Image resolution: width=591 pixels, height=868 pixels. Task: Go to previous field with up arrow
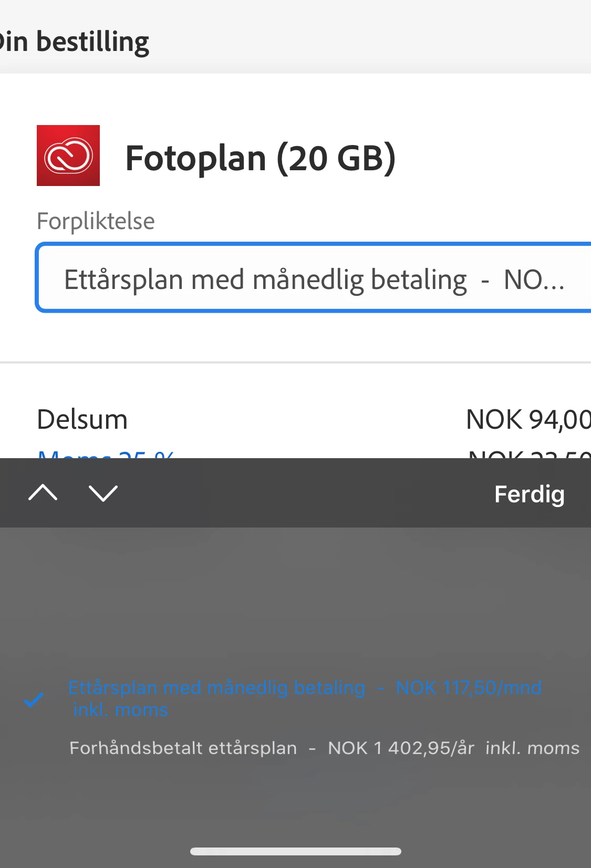[43, 493]
